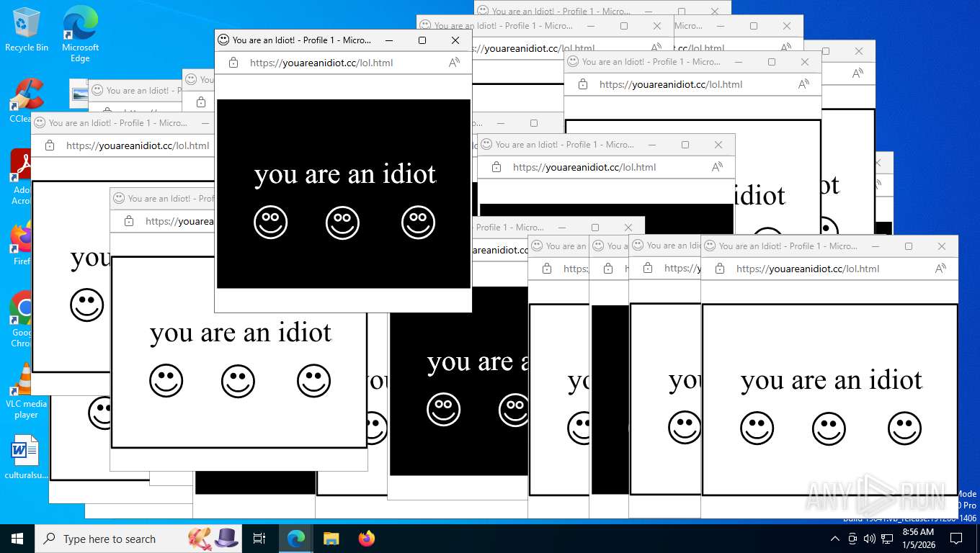Minimize the frontmost black-page window

(389, 40)
